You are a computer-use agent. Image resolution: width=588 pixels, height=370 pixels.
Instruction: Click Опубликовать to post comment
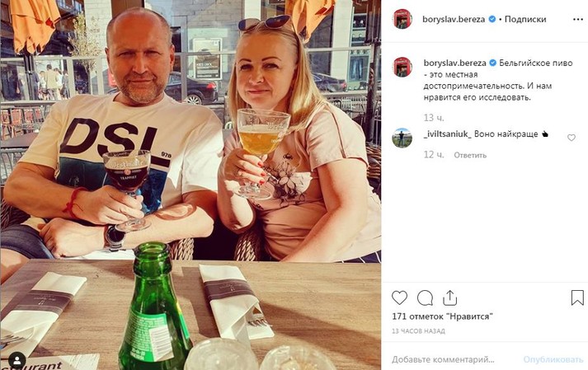(553, 359)
